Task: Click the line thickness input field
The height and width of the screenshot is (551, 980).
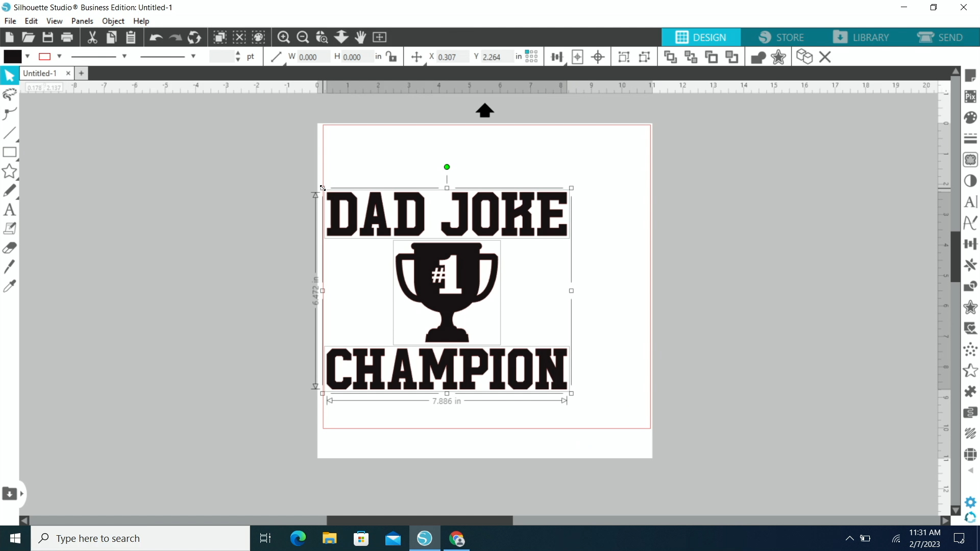Action: (223, 57)
